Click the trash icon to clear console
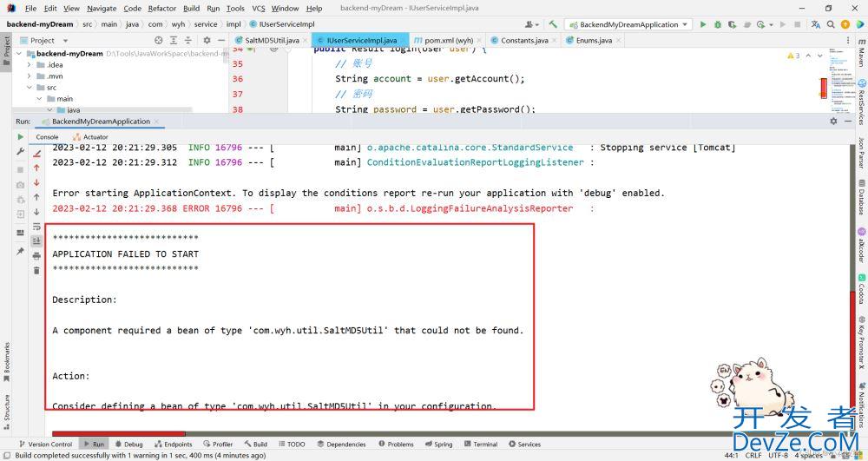Viewport: 868px width, 461px height. [x=36, y=270]
